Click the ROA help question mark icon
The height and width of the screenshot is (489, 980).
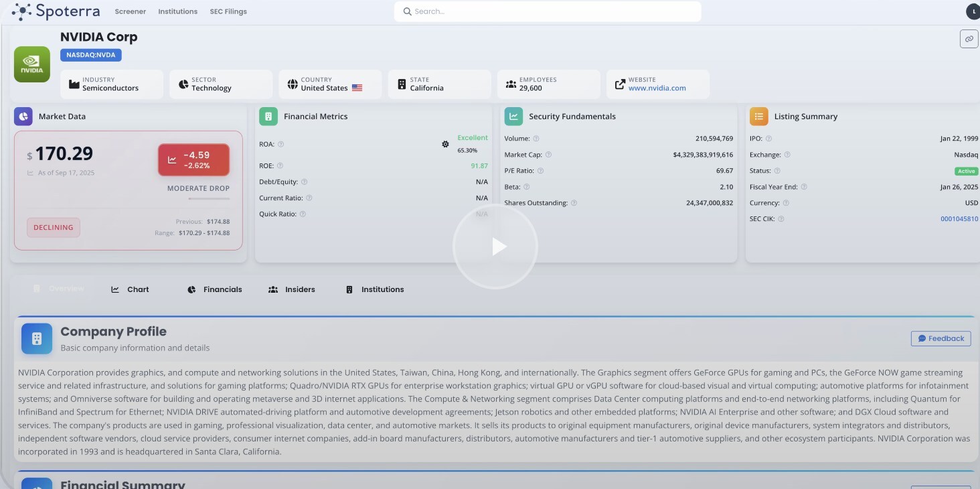[281, 145]
